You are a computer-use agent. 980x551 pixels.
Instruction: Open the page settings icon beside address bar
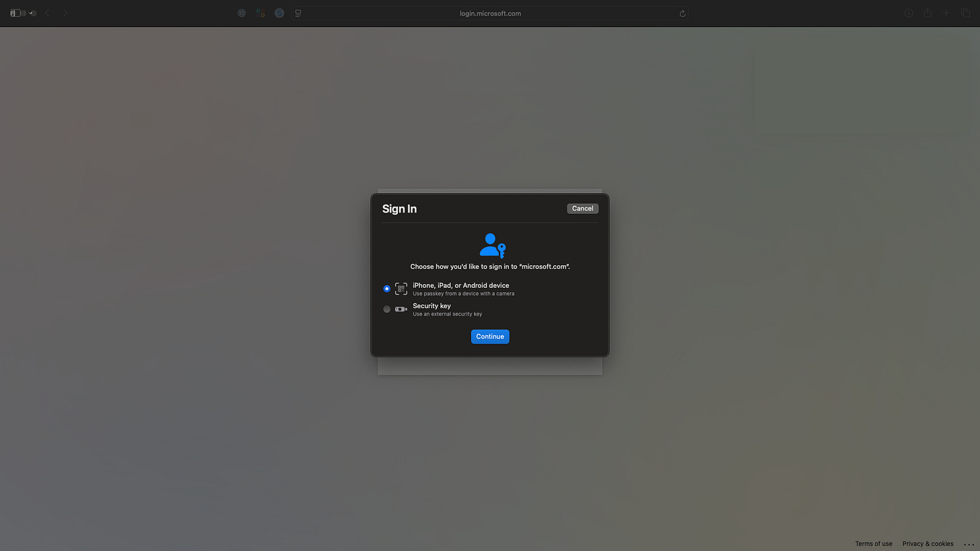(x=298, y=13)
